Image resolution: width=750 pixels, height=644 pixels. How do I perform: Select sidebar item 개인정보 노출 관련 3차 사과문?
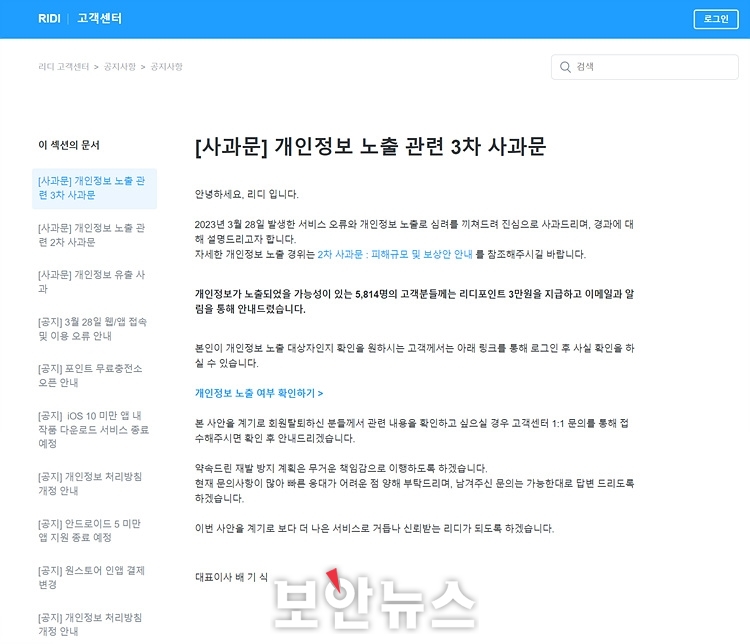point(94,188)
